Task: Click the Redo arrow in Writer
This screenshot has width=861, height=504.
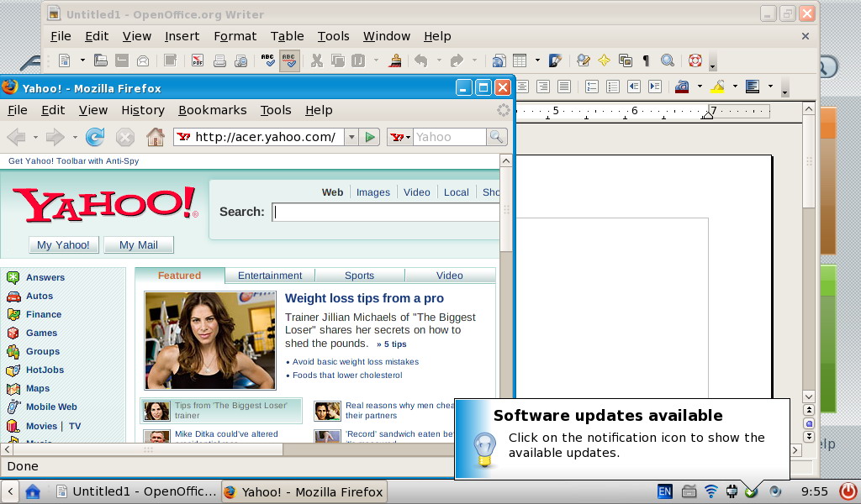Action: coord(457,60)
